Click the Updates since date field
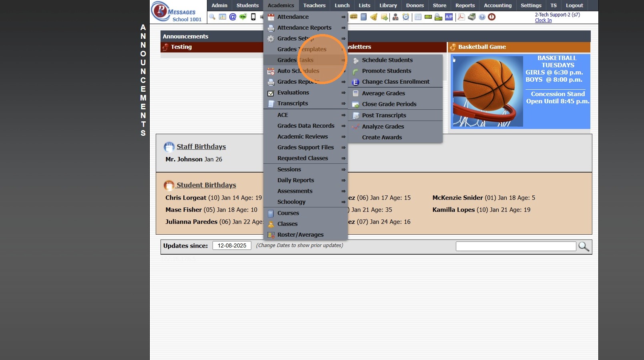The width and height of the screenshot is (644, 360). (232, 246)
